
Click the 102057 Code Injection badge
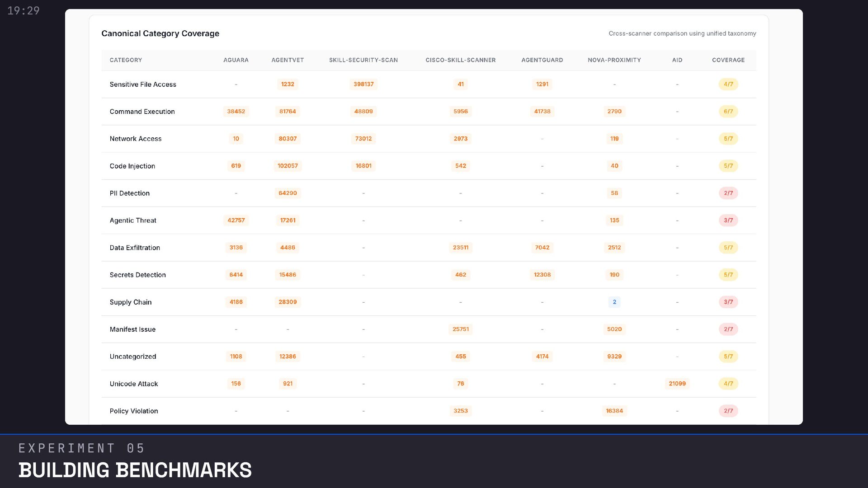pyautogui.click(x=288, y=166)
